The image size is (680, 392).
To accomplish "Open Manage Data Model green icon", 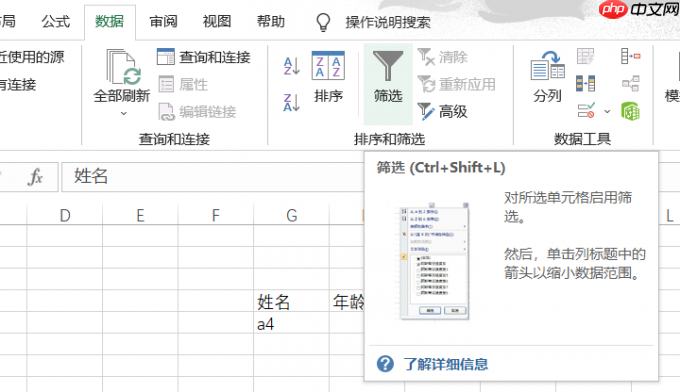I will (x=631, y=111).
